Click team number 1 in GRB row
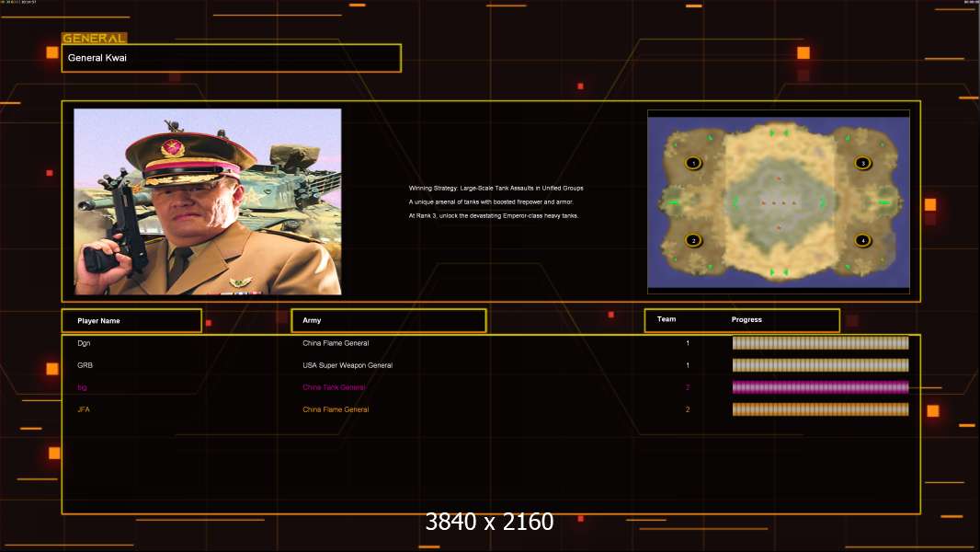980x552 pixels. pyautogui.click(x=688, y=365)
